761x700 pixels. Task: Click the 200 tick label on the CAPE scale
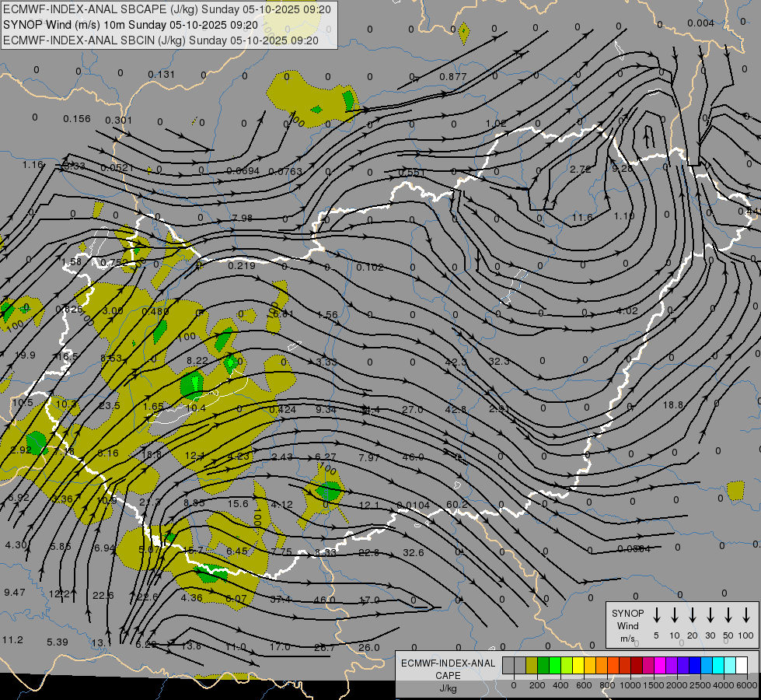coord(537,685)
